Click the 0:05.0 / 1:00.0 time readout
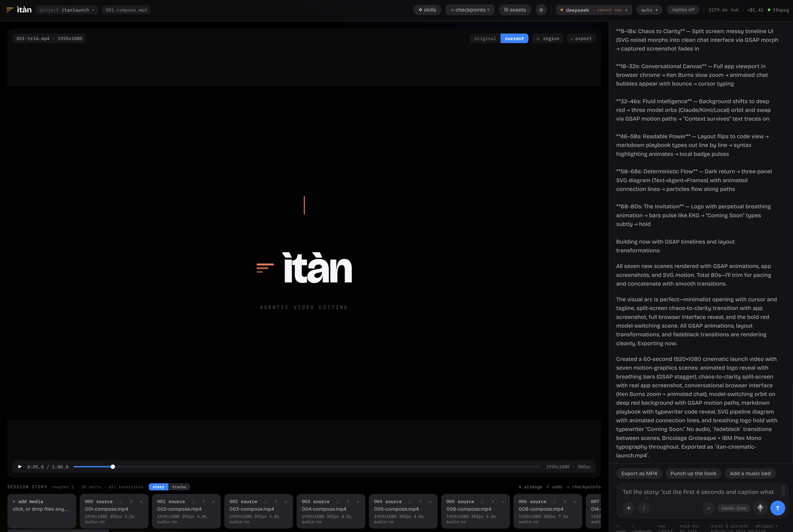 click(x=48, y=467)
